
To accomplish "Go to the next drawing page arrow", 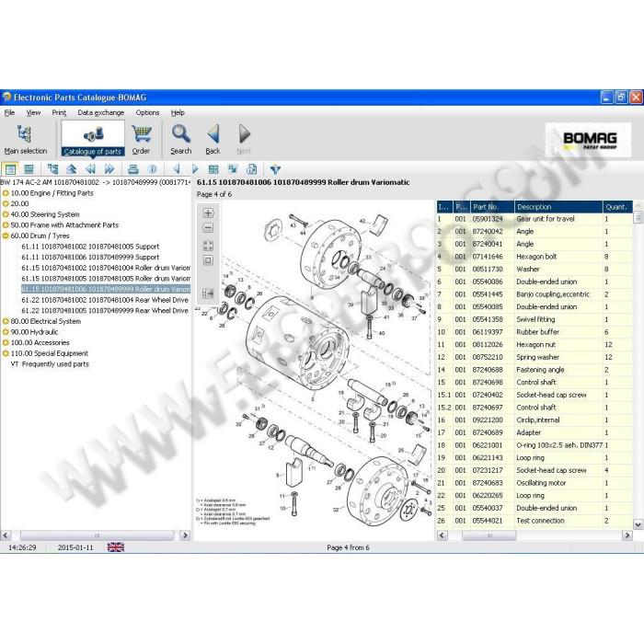I will (195, 169).
